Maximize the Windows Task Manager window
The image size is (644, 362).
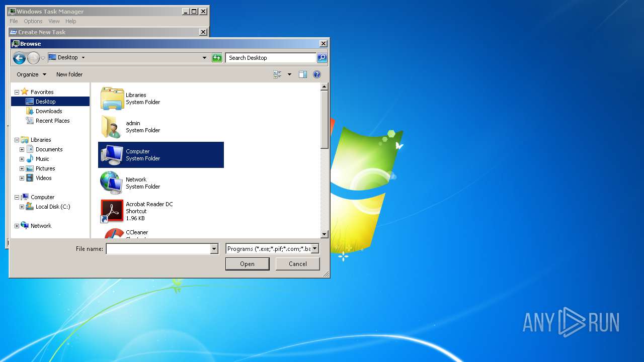[x=194, y=12]
